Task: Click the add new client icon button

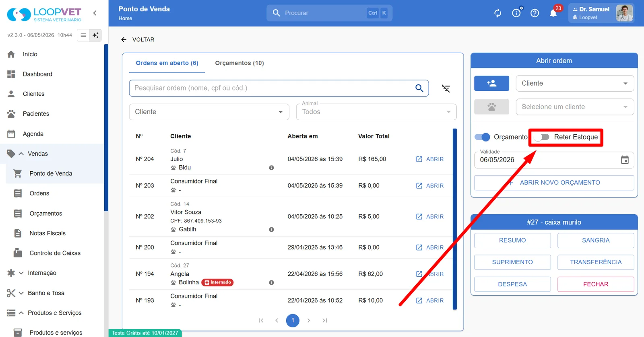Action: tap(491, 83)
